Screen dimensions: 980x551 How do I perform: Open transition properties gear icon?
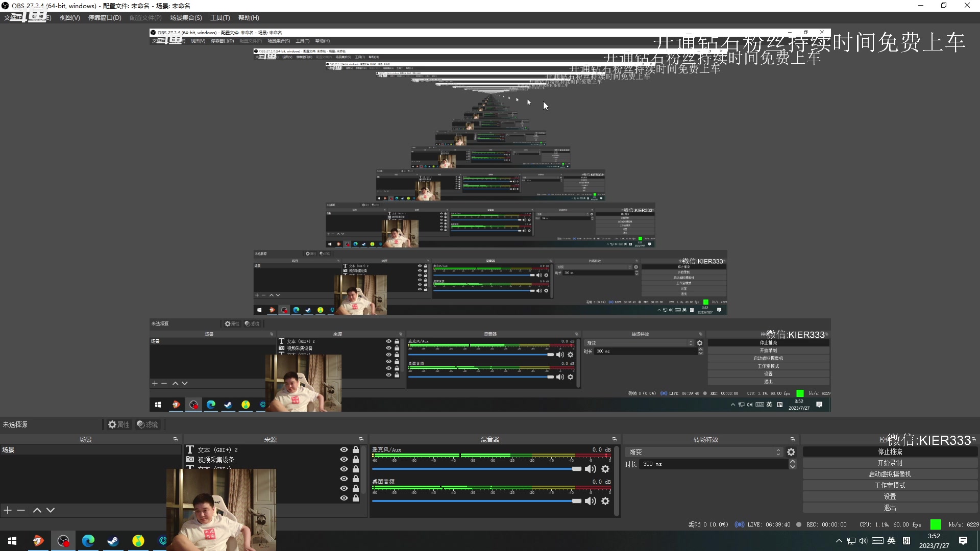(x=791, y=452)
